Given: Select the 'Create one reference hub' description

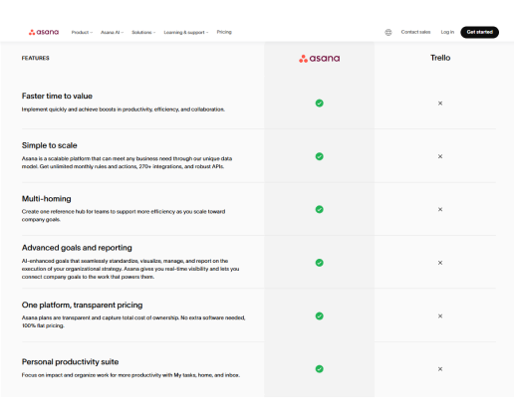Looking at the screenshot, I should [124, 216].
